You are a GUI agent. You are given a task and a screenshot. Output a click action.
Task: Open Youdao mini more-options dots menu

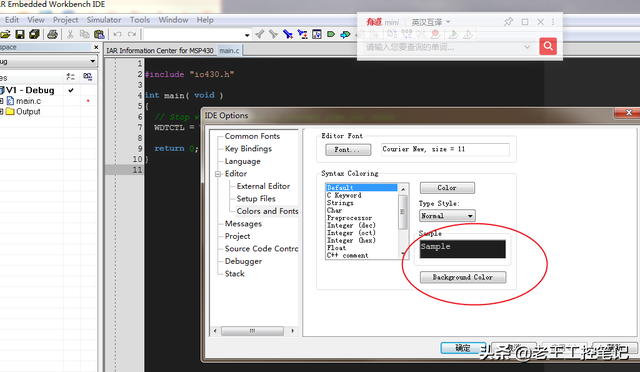pos(553,22)
